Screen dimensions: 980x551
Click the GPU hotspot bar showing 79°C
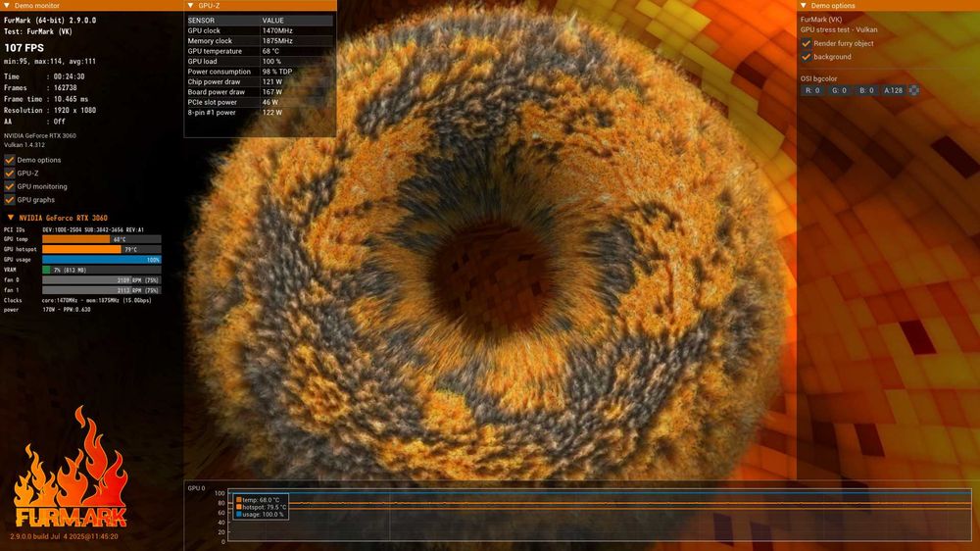pos(102,249)
